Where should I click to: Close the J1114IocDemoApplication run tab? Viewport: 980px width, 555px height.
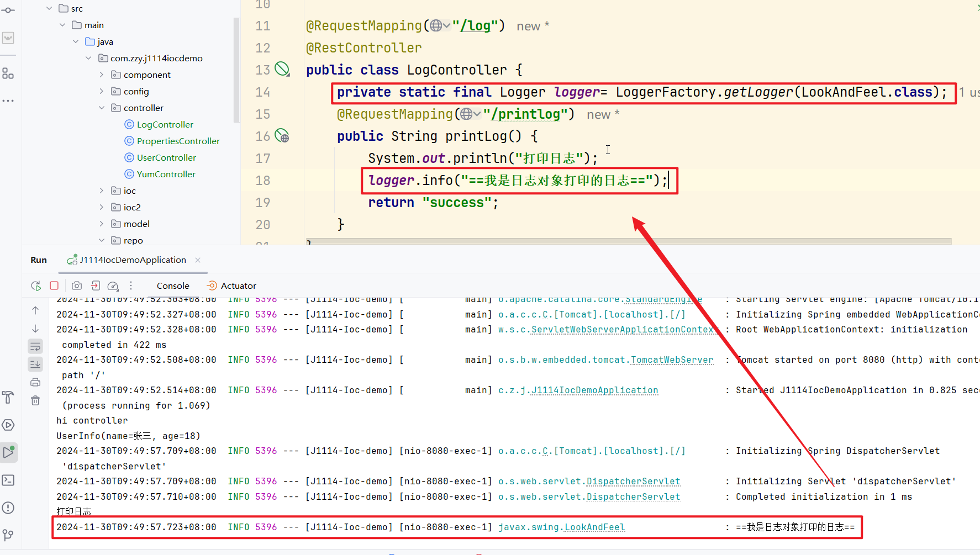click(x=198, y=260)
